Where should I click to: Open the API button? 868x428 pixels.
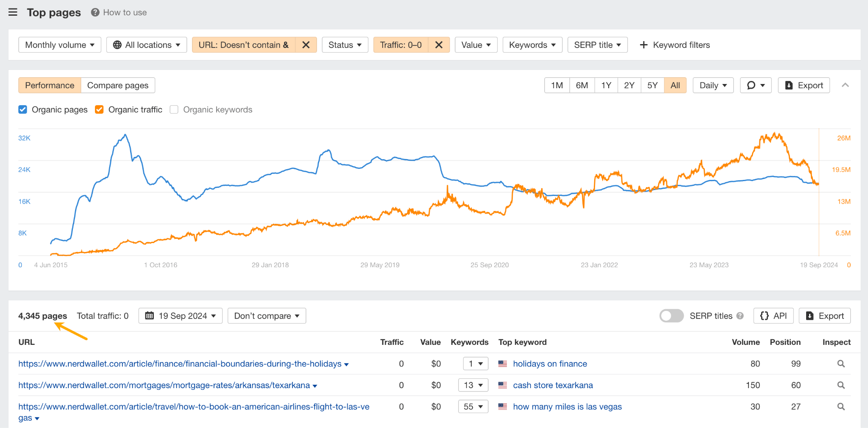click(x=773, y=316)
